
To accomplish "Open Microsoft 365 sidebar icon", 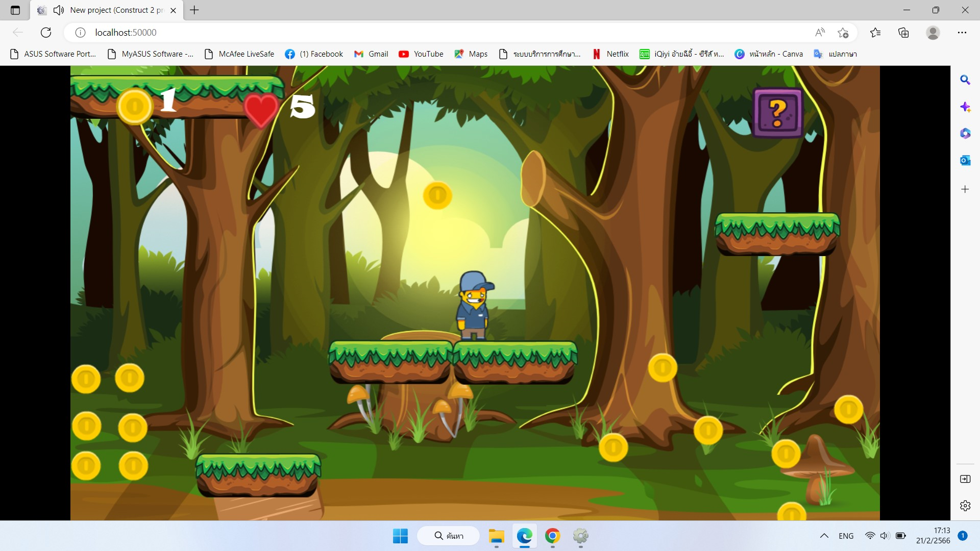I will [x=965, y=134].
